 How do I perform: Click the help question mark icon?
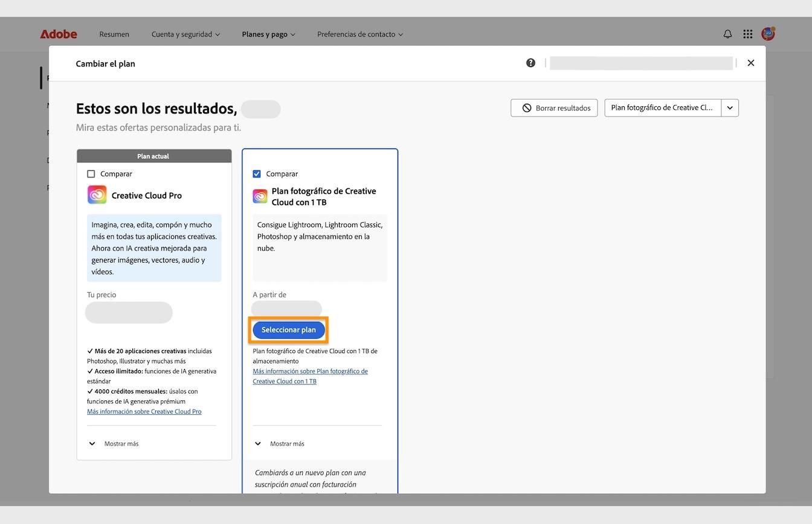[530, 63]
